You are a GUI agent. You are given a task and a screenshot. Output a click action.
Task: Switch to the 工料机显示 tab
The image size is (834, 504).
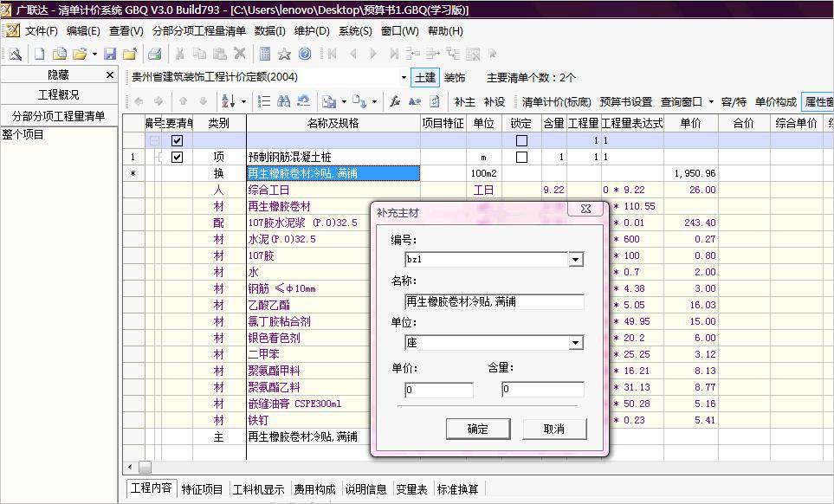pos(258,489)
